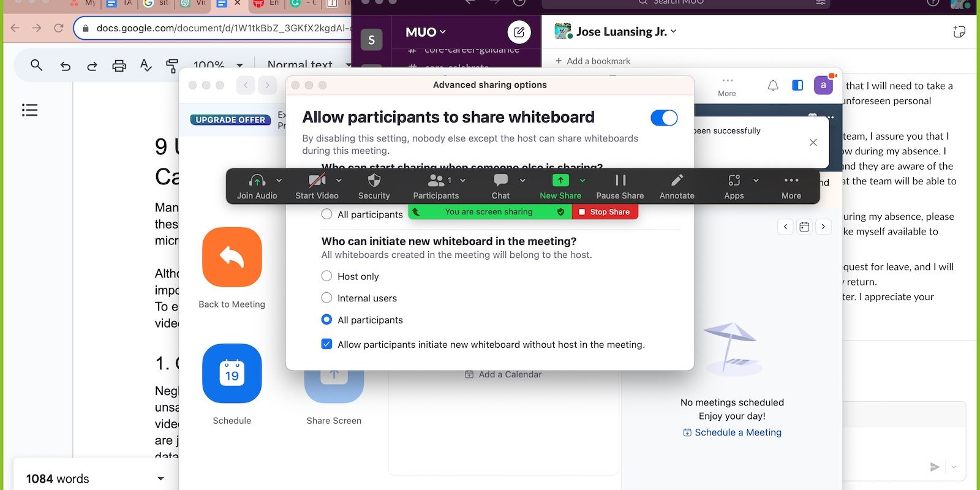
Task: Click the Annotate pencil icon
Action: (x=677, y=181)
